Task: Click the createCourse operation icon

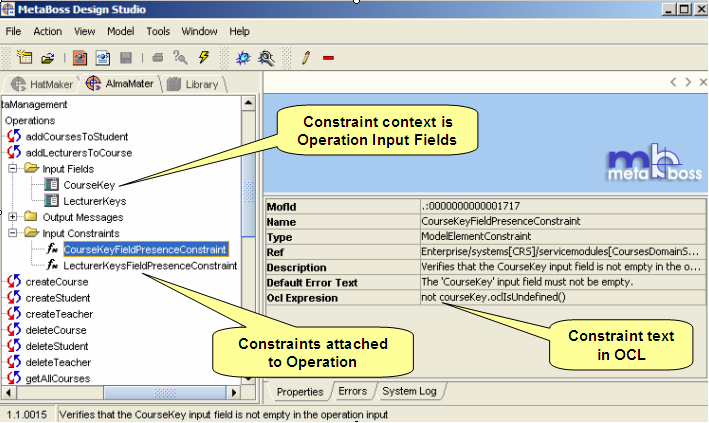Action: pos(14,281)
